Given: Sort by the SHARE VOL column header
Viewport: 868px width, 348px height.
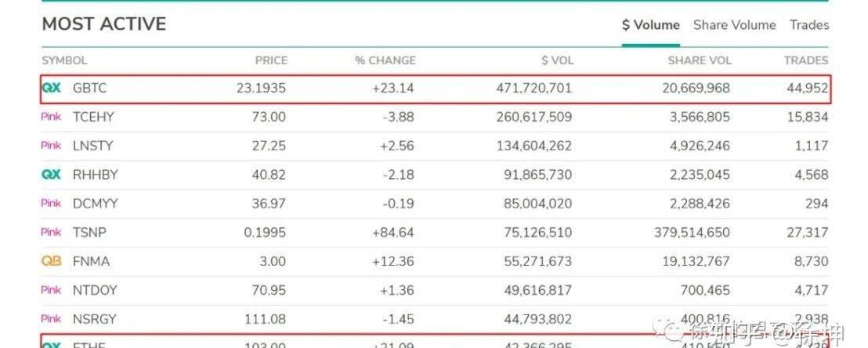Looking at the screenshot, I should (x=700, y=61).
